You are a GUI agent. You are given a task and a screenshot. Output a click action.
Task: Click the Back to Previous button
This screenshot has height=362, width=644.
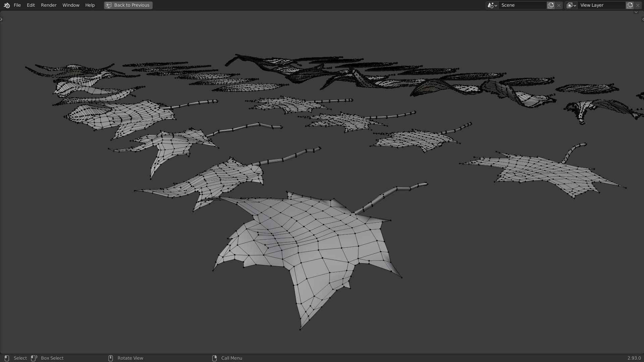[128, 5]
